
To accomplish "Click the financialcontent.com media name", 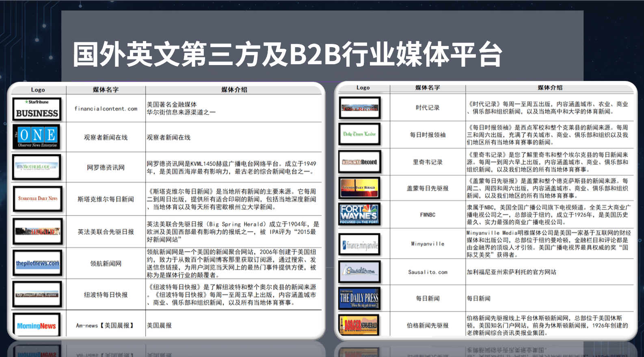I will 106,109.
